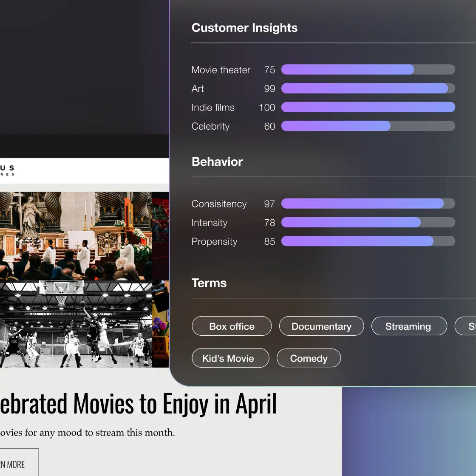
Task: Click the Consisitency label
Action: point(219,204)
